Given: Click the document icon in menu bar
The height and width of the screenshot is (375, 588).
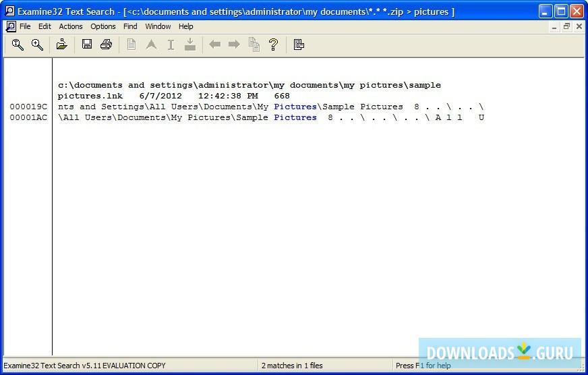Looking at the screenshot, I should click(x=11, y=26).
